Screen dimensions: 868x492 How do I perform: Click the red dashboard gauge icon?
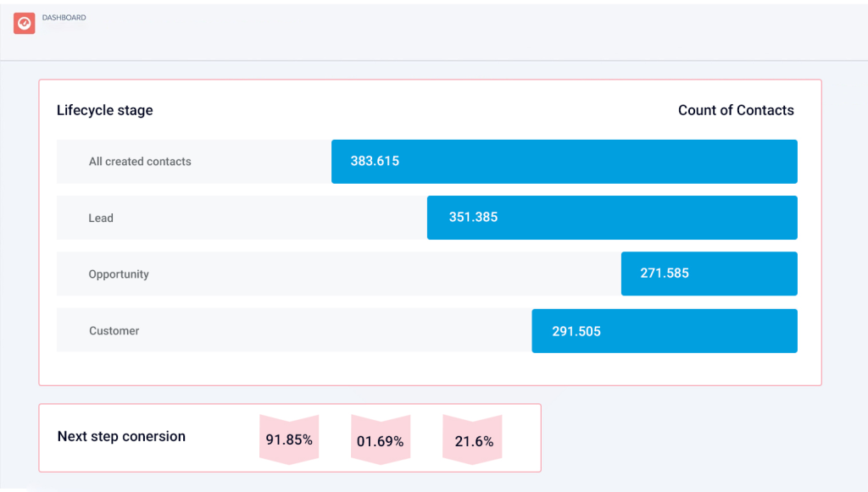click(x=24, y=24)
